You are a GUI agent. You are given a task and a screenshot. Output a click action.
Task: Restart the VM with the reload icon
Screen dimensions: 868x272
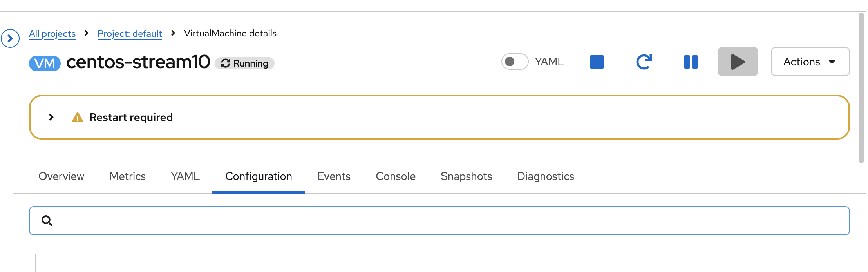[644, 62]
